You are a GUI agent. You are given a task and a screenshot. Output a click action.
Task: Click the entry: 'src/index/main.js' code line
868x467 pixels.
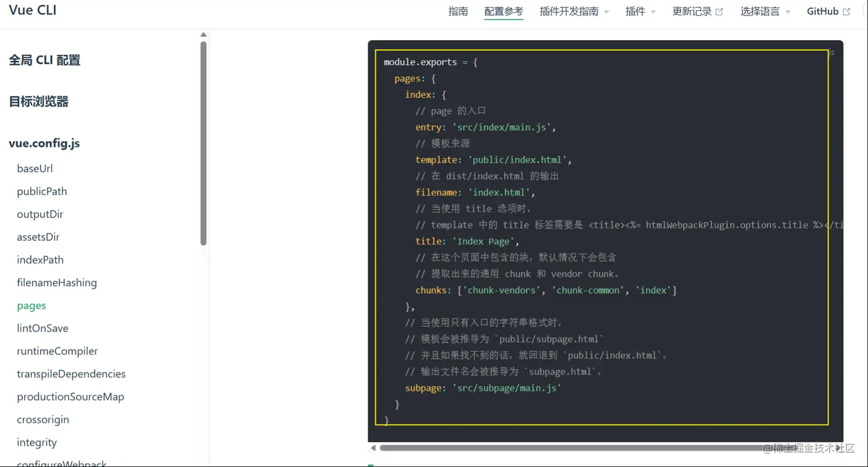click(x=486, y=127)
